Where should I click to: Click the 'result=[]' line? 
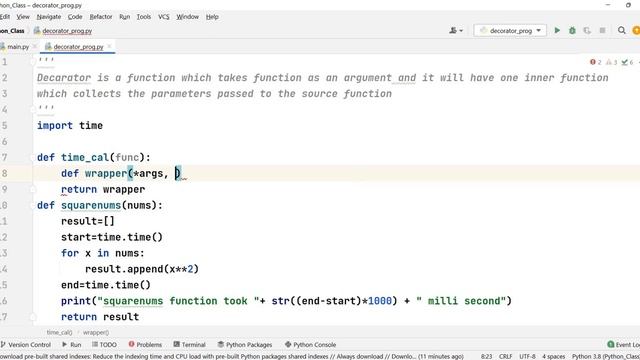[x=88, y=221]
